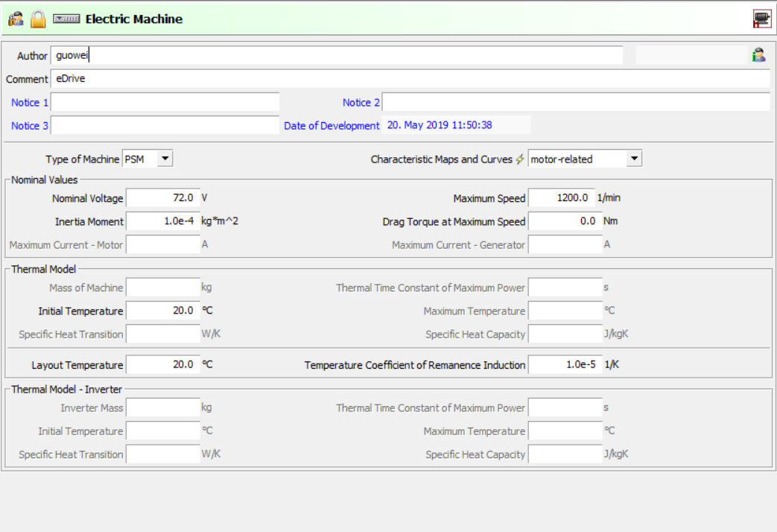Click the Temperature Coefficient of Remanence Induction field
Image resolution: width=777 pixels, height=532 pixels.
[565, 365]
